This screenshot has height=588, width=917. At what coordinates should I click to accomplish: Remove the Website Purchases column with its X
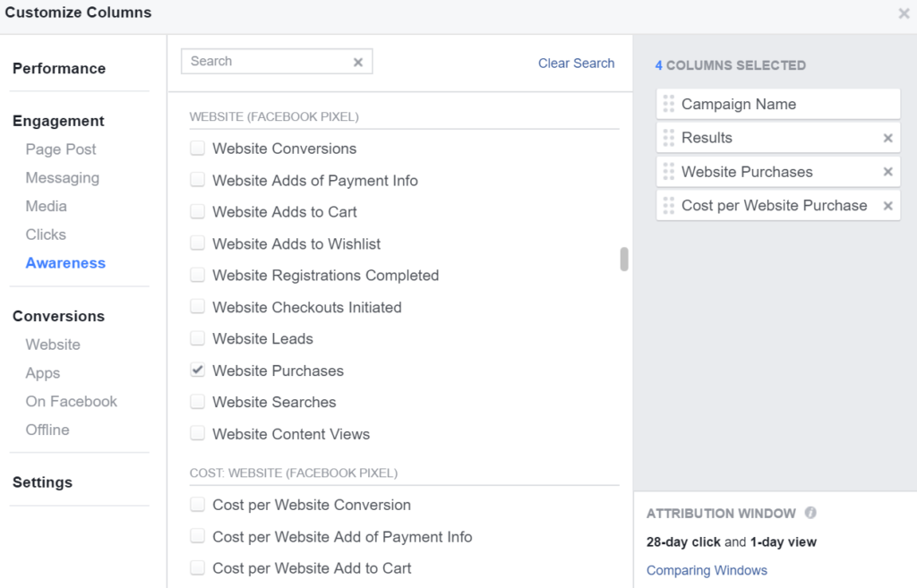coord(887,172)
